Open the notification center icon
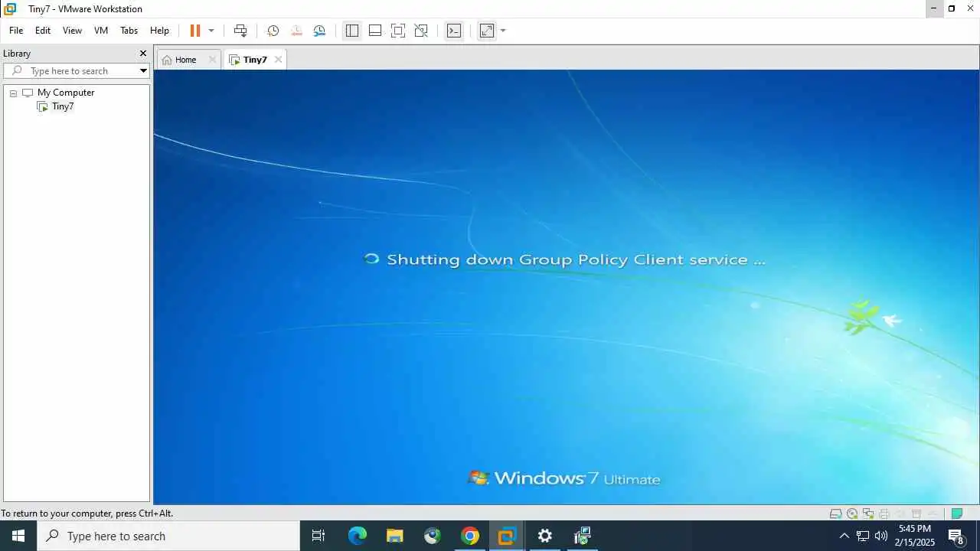The width and height of the screenshot is (980, 551). [956, 536]
